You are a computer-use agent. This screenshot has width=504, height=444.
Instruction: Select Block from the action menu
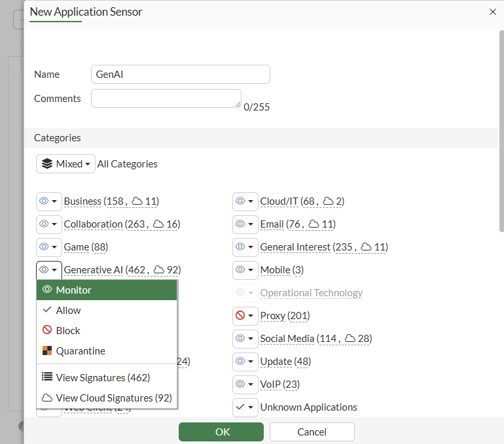pyautogui.click(x=68, y=331)
